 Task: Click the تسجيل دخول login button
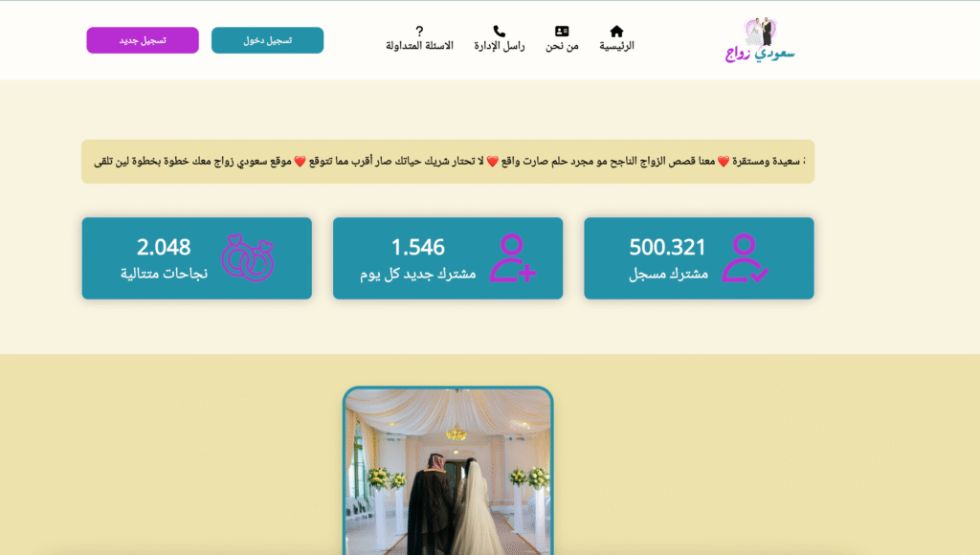click(268, 40)
